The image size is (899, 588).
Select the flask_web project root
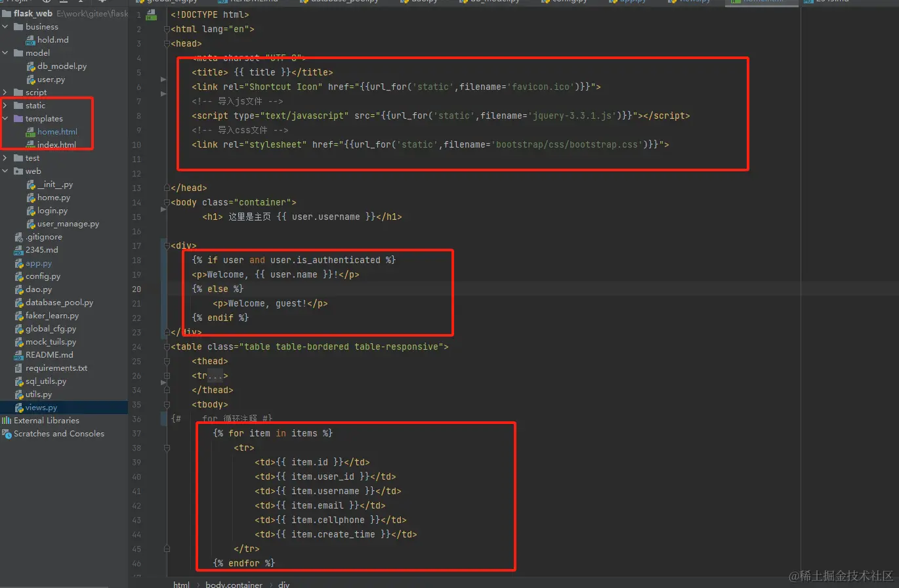pyautogui.click(x=33, y=14)
